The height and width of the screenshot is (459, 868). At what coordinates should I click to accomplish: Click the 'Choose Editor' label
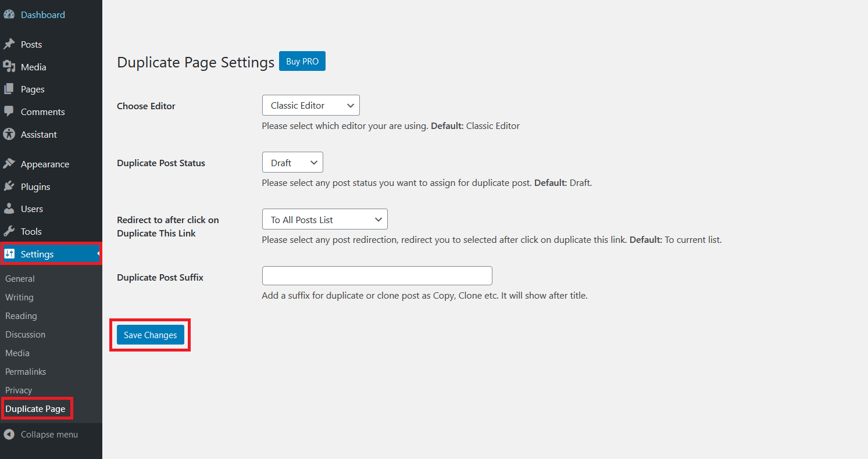pyautogui.click(x=146, y=106)
